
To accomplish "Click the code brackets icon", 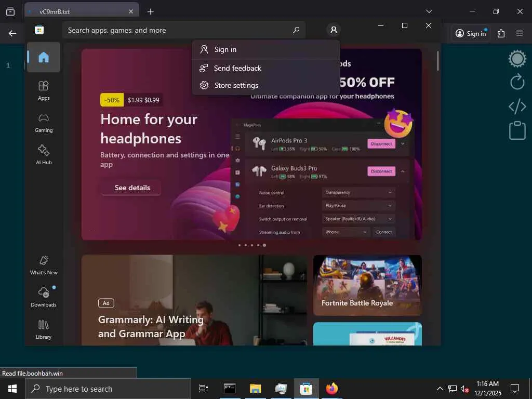I will [517, 107].
